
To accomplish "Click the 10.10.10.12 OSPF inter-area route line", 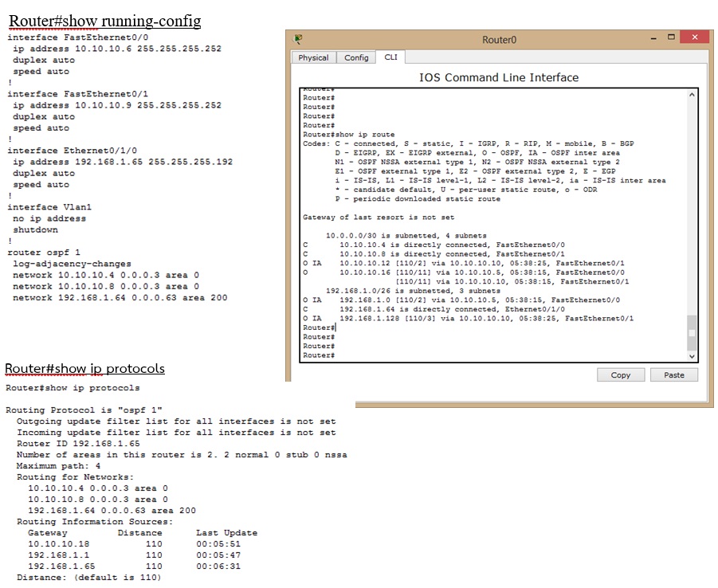I will pos(464,263).
